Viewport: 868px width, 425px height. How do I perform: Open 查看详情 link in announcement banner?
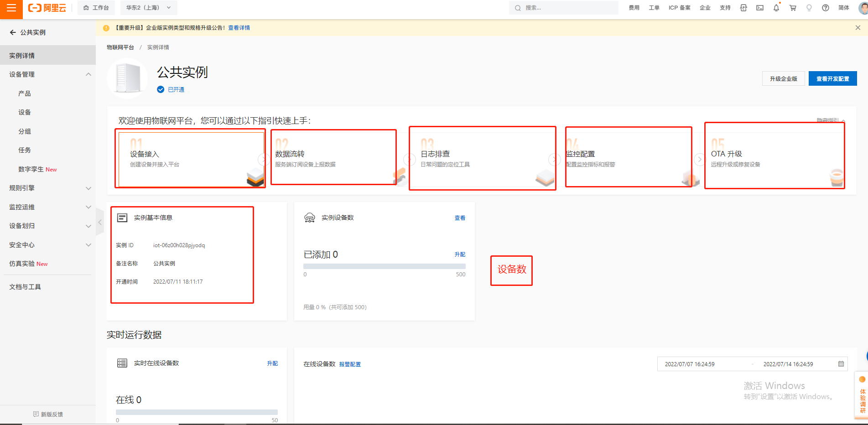tap(239, 28)
